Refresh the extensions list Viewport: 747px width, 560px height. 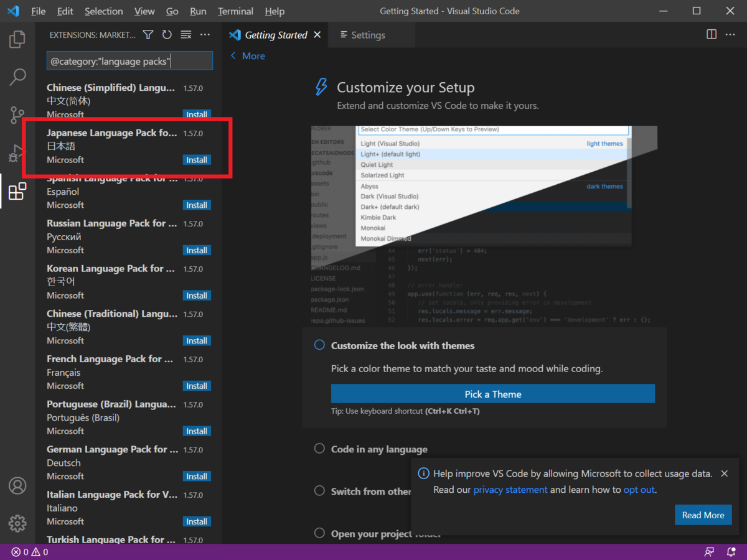[167, 35]
